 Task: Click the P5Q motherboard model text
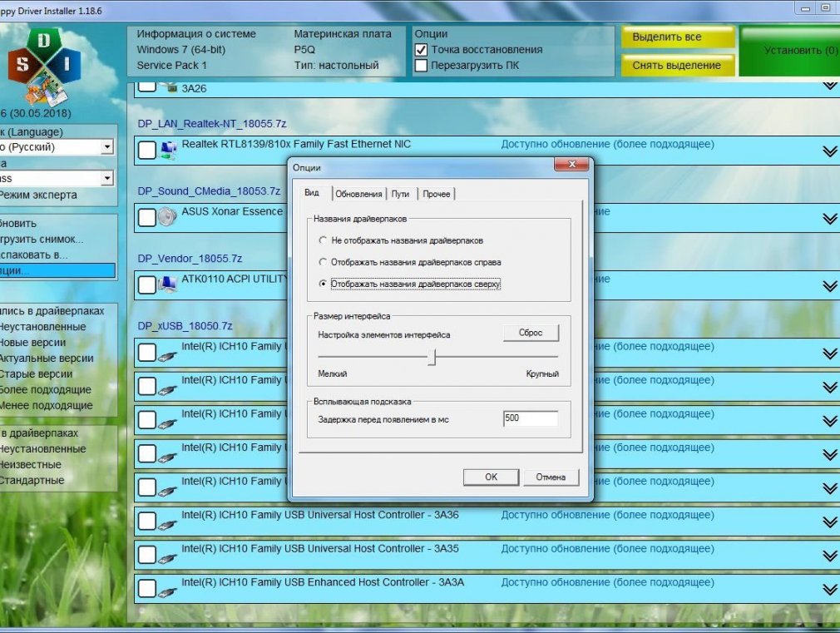304,49
